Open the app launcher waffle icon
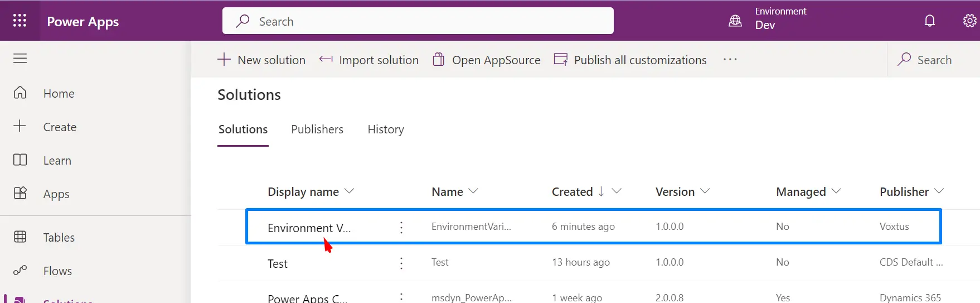This screenshot has width=980, height=303. coord(20,21)
